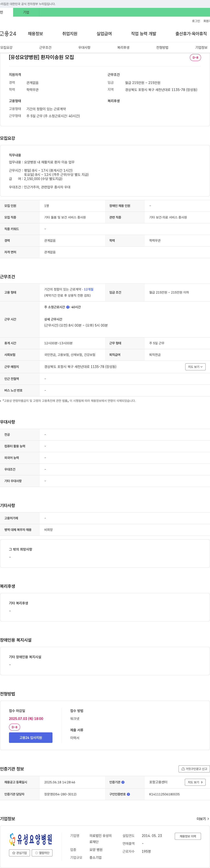Jump to the 근무조건 section tab

pyautogui.click(x=45, y=47)
